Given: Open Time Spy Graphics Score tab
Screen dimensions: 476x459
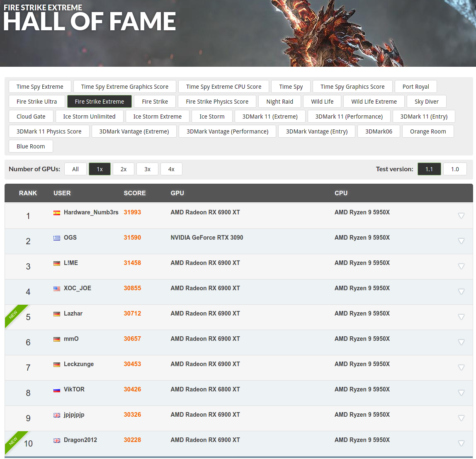Looking at the screenshot, I should (x=352, y=87).
